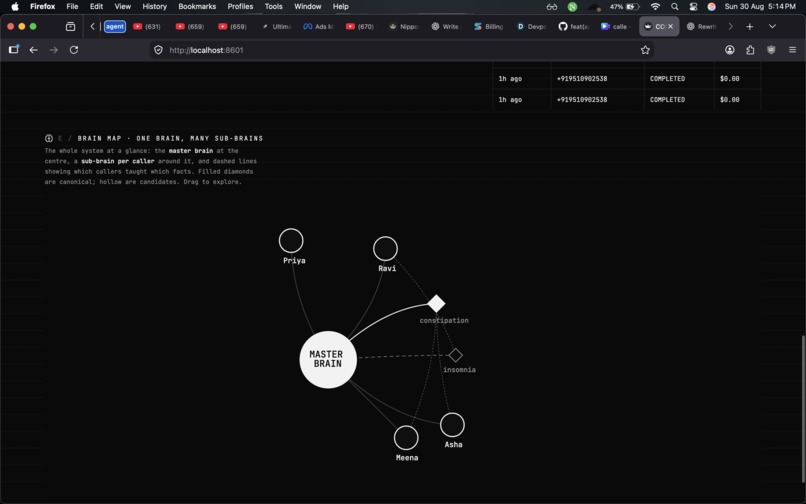The width and height of the screenshot is (806, 504).
Task: Switch to the calle tab
Action: (x=616, y=26)
